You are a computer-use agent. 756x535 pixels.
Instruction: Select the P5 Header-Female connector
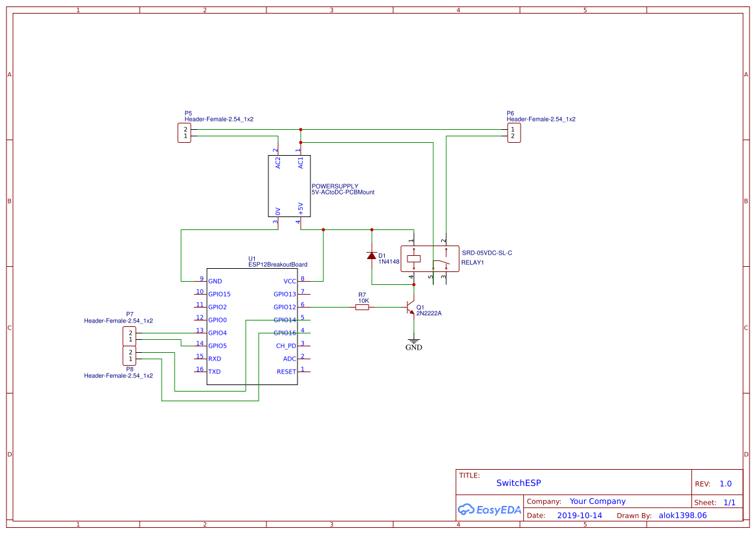click(x=183, y=132)
